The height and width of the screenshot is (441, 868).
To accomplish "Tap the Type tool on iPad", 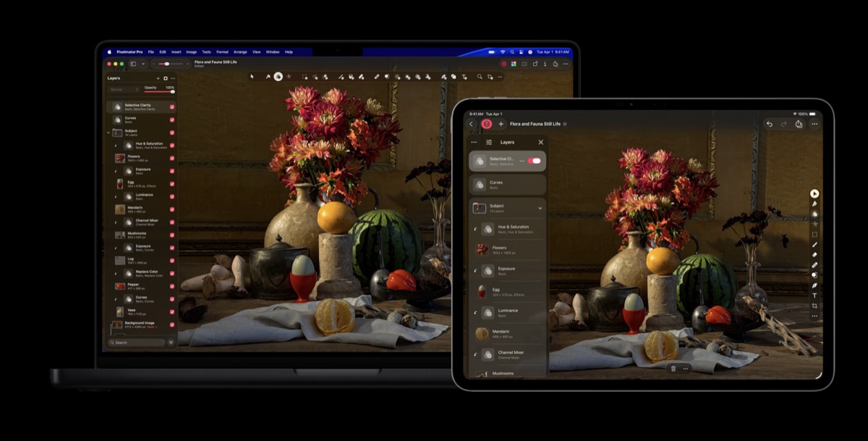I will point(814,295).
